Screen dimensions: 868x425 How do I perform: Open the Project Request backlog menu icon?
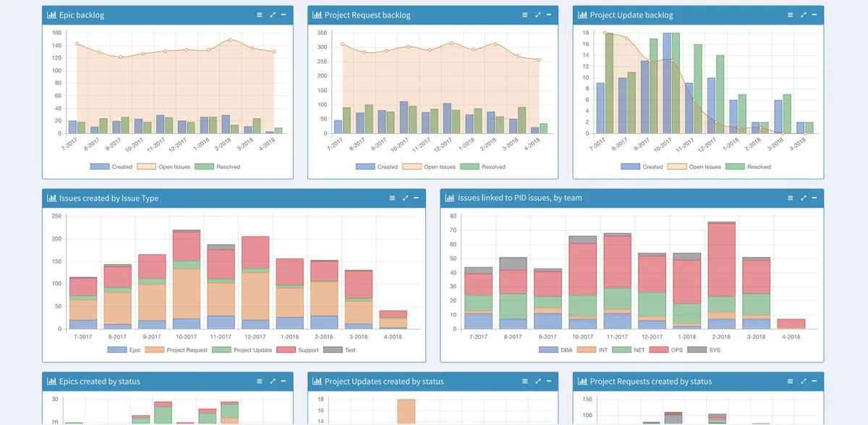point(526,14)
